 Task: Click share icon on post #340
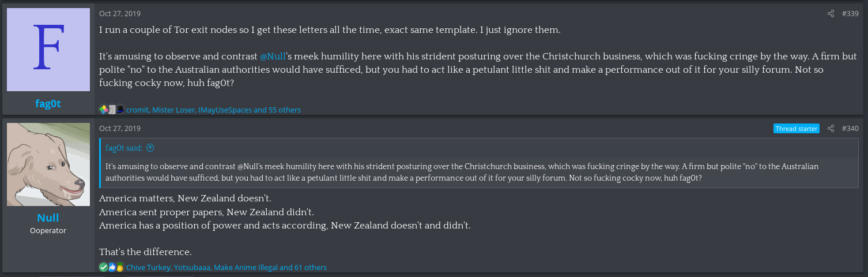(831, 129)
